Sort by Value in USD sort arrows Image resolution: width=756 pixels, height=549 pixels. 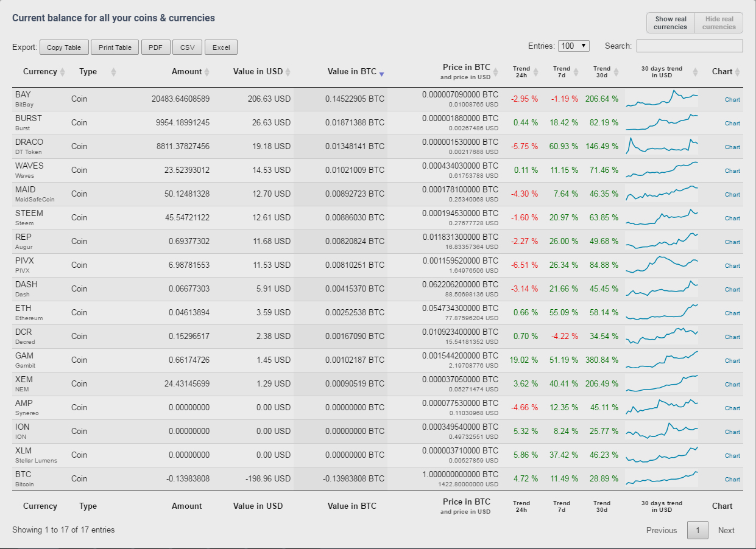(288, 72)
